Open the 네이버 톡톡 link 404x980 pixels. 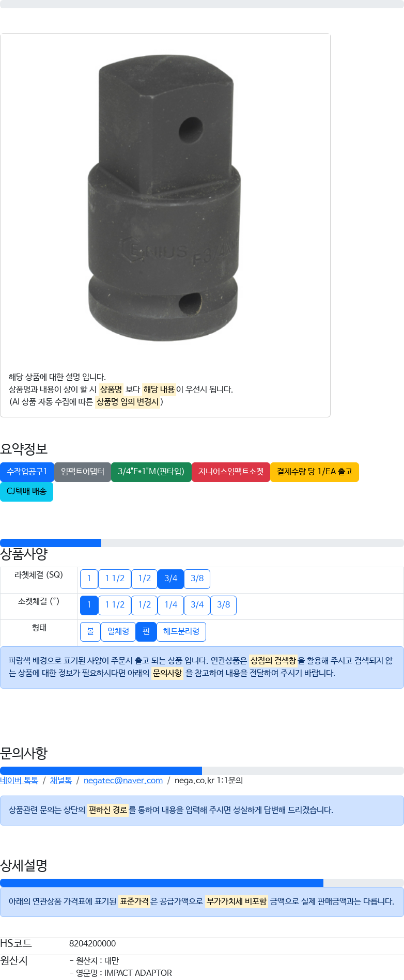coord(19,780)
